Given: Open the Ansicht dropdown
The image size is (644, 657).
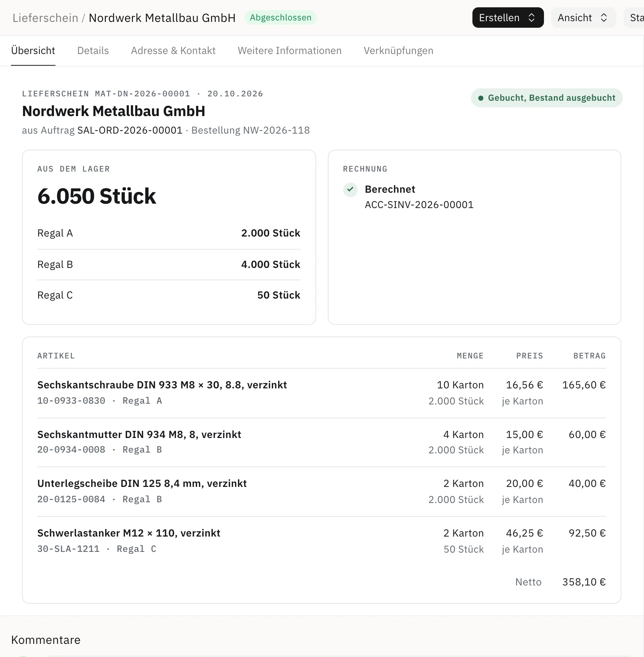Looking at the screenshot, I should click(x=583, y=18).
